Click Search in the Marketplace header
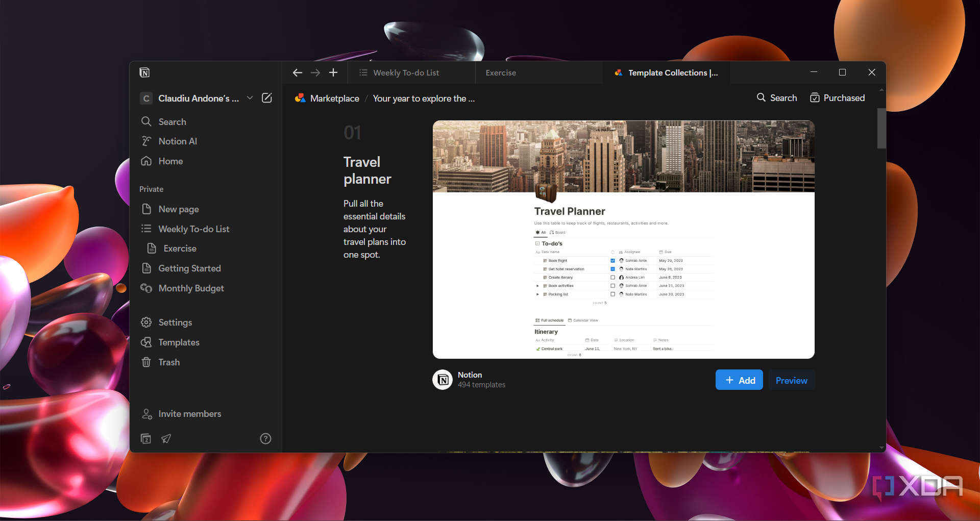Viewport: 980px width, 521px height. (776, 98)
